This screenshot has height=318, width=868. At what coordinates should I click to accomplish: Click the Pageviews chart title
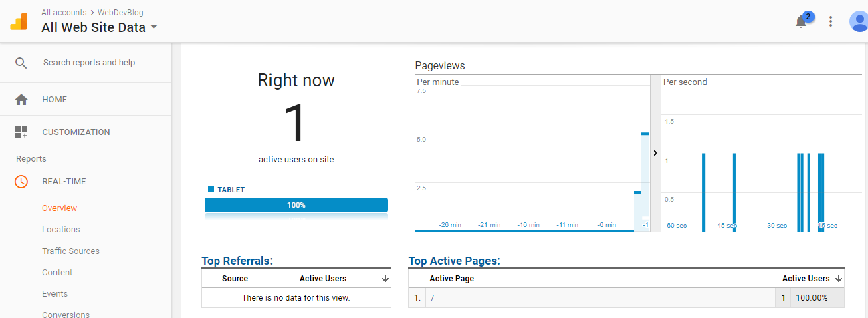pyautogui.click(x=440, y=66)
